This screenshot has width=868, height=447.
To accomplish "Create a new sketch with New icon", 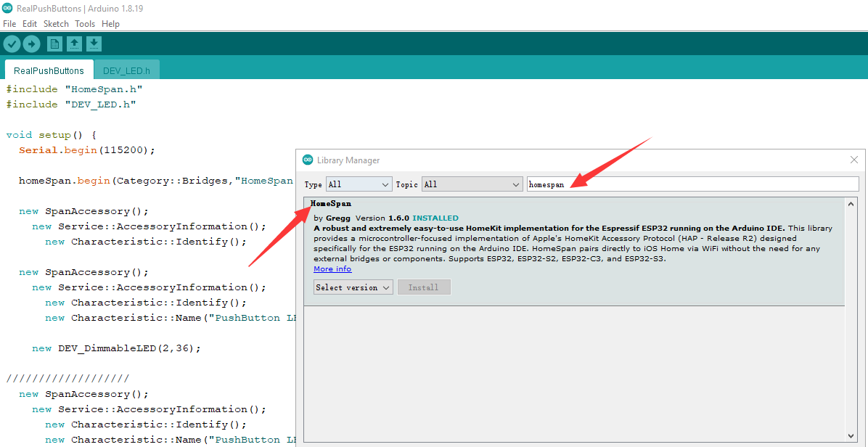I will 54,44.
